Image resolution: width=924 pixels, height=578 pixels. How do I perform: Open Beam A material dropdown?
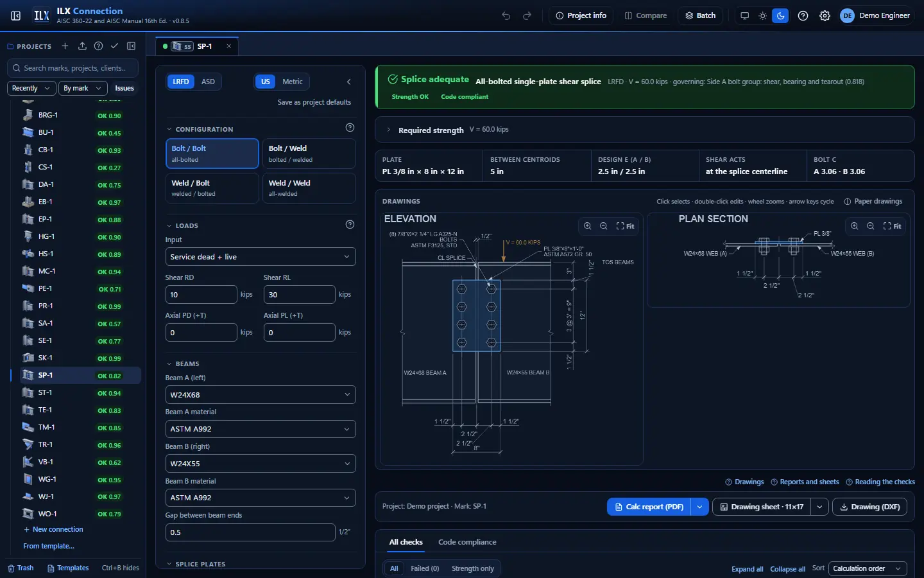click(261, 429)
